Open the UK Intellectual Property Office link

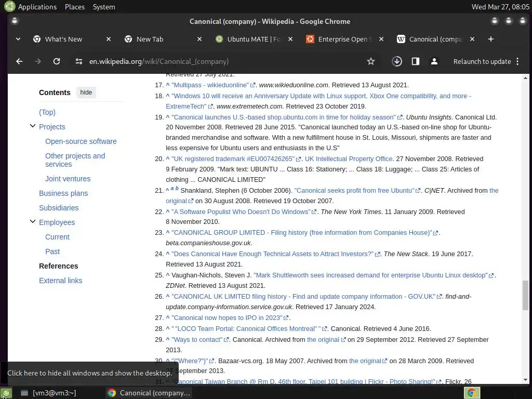(349, 159)
